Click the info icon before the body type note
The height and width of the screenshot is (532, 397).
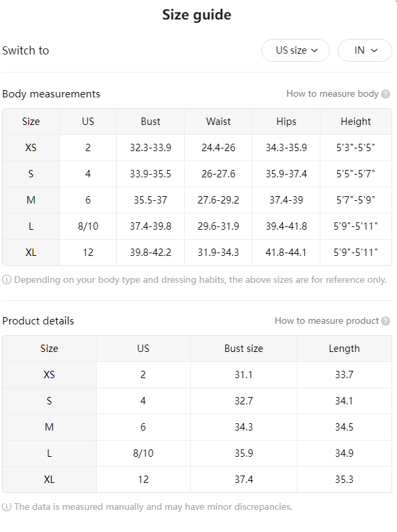7,279
